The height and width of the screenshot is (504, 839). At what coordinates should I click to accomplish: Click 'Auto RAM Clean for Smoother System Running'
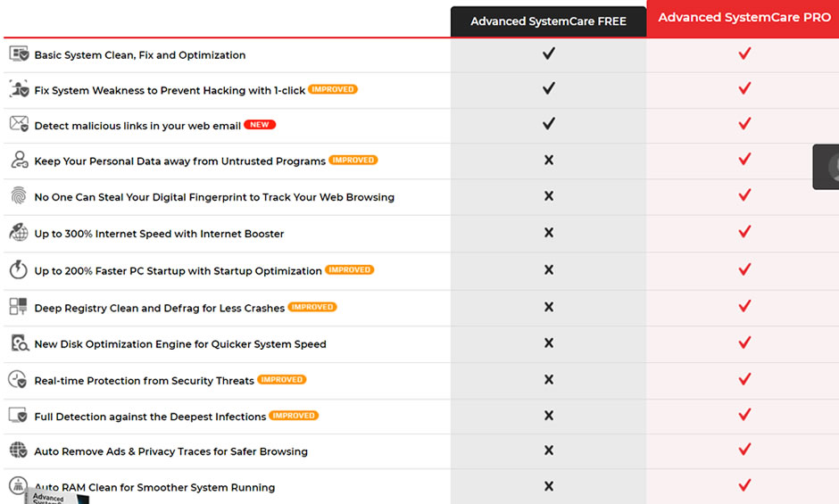click(154, 487)
